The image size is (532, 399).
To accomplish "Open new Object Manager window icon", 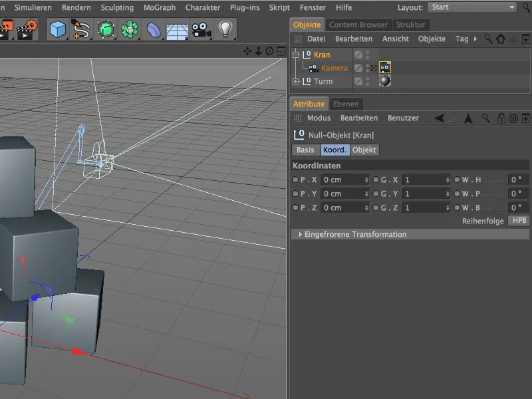I will tap(525, 39).
